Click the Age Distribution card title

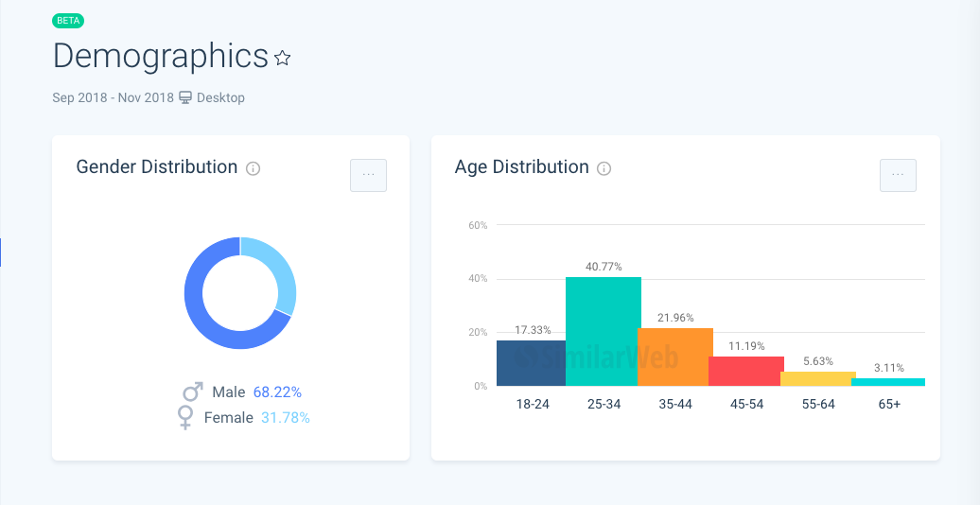522,166
